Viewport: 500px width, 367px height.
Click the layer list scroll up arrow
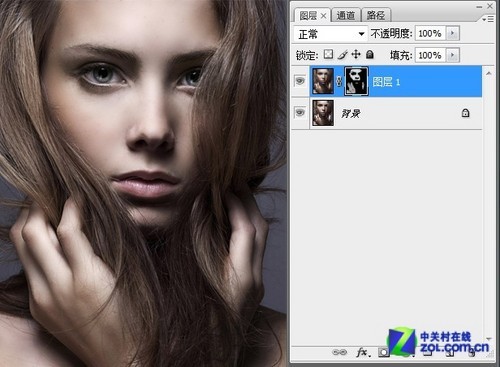(488, 73)
